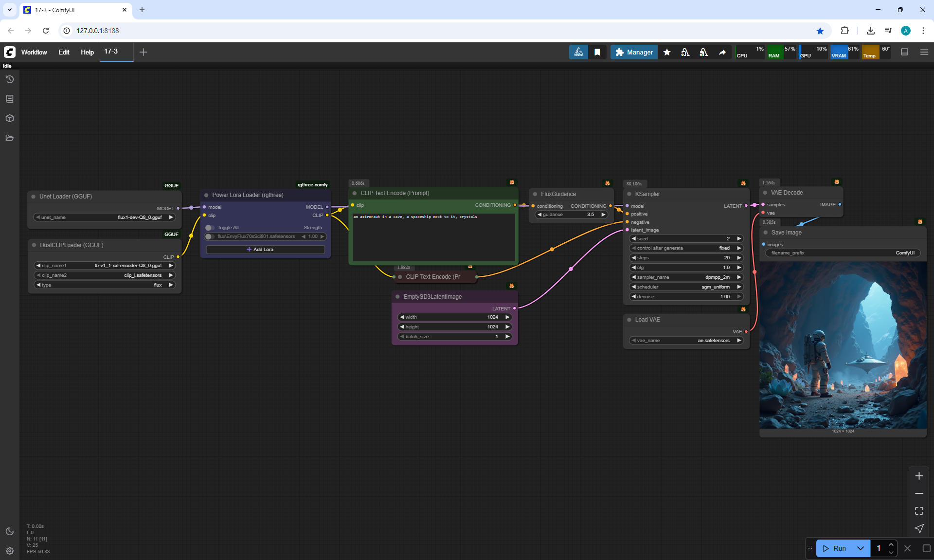
Task: Toggle dark theme moon icon
Action: coord(10,531)
